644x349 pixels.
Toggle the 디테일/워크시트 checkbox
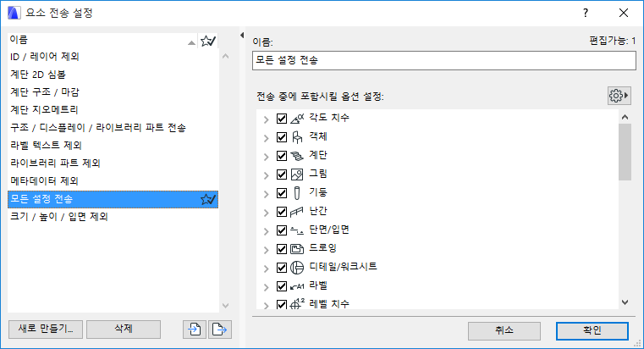click(281, 268)
